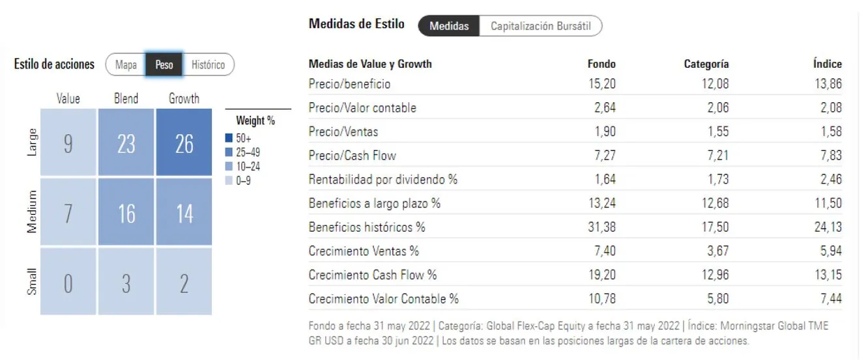Screen dimensions: 868x360
Task: Click the Small Blend cell showing 3
Action: pyautogui.click(x=126, y=283)
